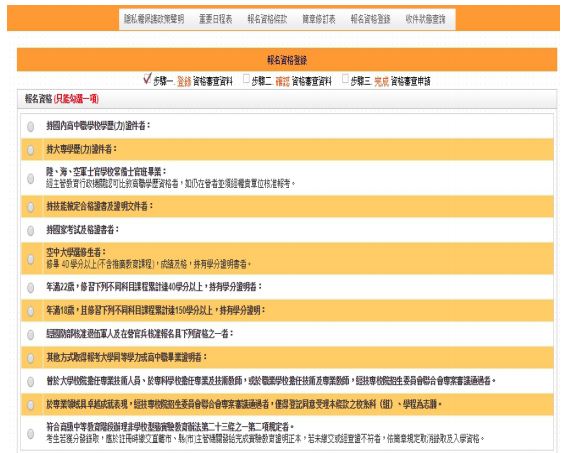565x453 pixels.
Task: Open 簡章修訂表 from the top menu
Action: (319, 19)
